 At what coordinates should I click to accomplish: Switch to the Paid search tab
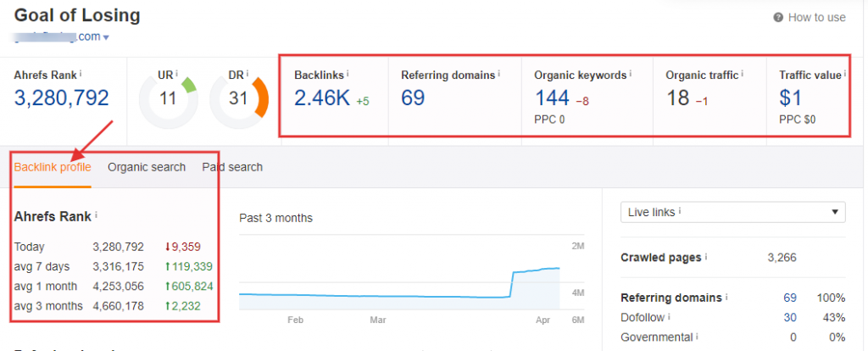click(232, 167)
